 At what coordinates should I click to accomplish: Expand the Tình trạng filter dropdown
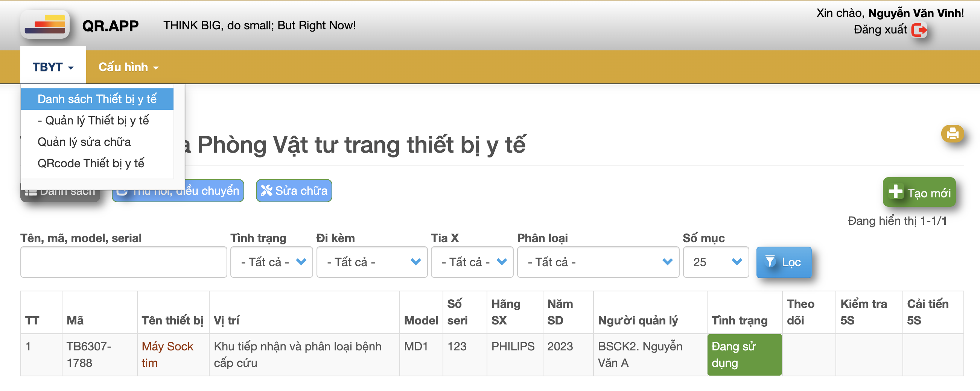[271, 262]
